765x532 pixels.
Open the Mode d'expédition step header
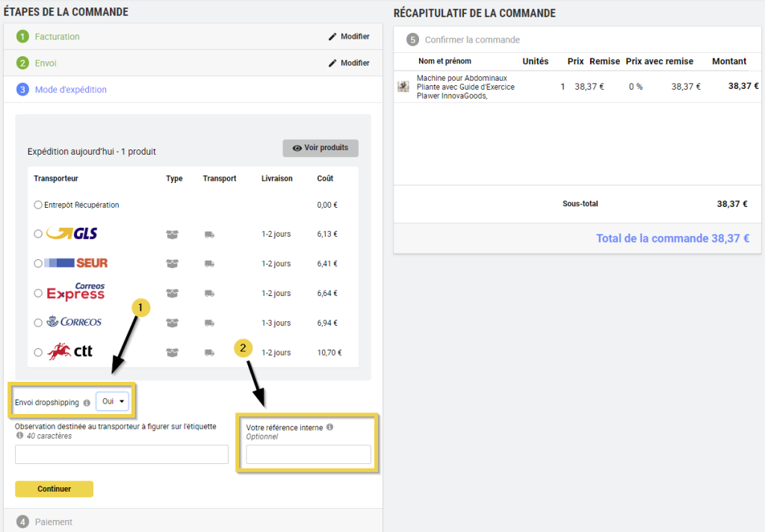[x=70, y=90]
